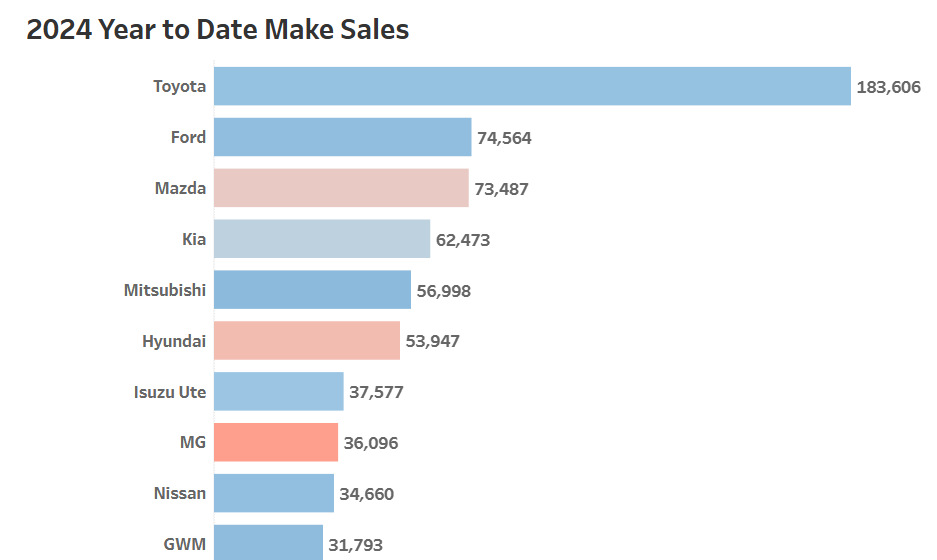Select the 36,096 value next to MG
The height and width of the screenshot is (560, 937).
point(371,443)
